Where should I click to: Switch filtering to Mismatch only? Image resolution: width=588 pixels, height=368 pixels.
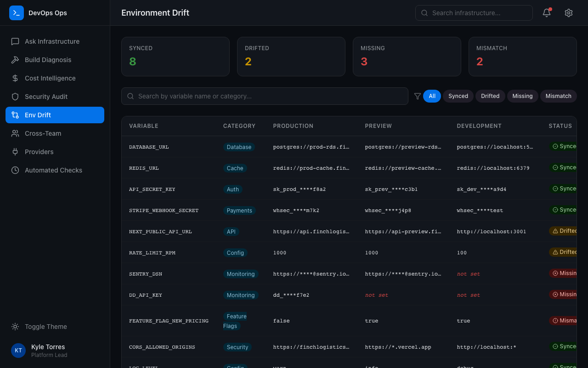(x=558, y=96)
